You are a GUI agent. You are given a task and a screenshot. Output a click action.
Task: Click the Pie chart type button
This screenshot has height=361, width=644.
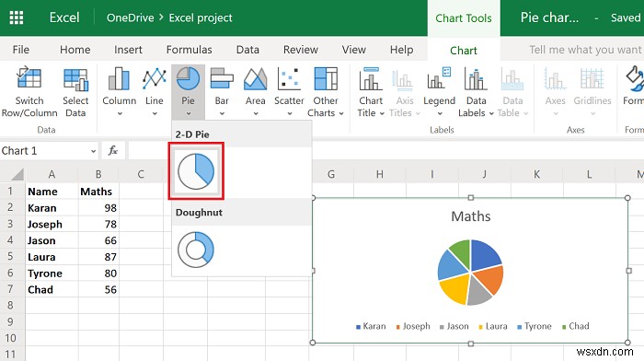coord(188,92)
